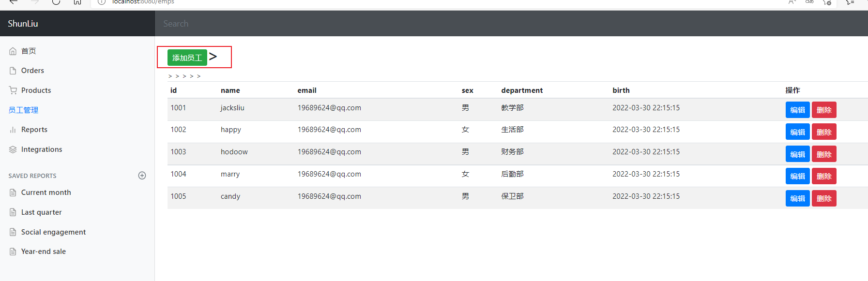The height and width of the screenshot is (281, 868).
Task: Click the Last quarter document icon
Action: point(13,212)
